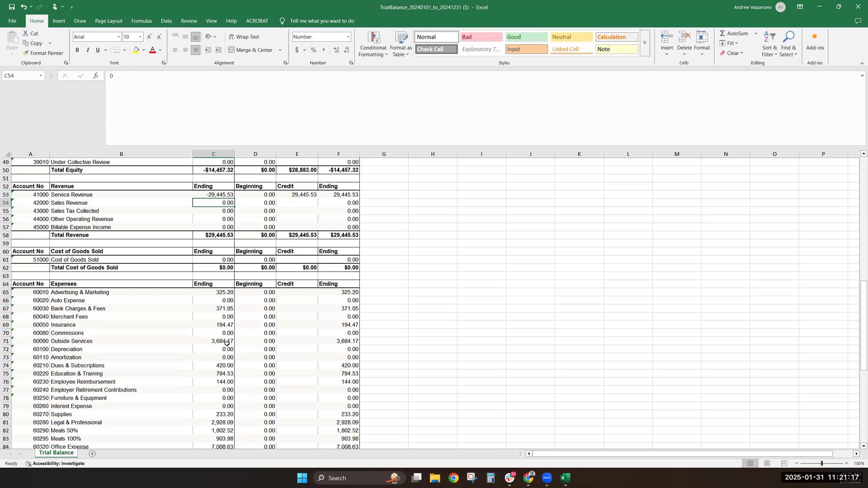Click the Name Box showing C54
This screenshot has height=488, width=868.
click(20, 76)
